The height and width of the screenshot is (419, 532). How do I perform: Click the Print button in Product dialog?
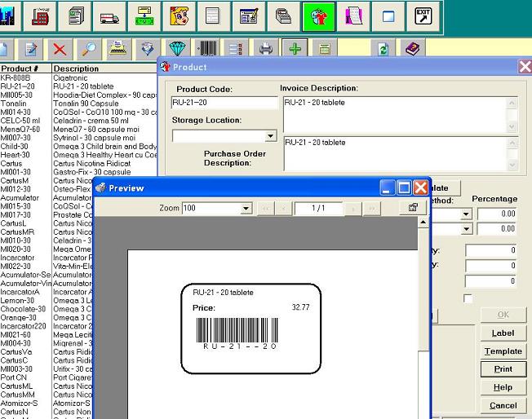tap(503, 368)
